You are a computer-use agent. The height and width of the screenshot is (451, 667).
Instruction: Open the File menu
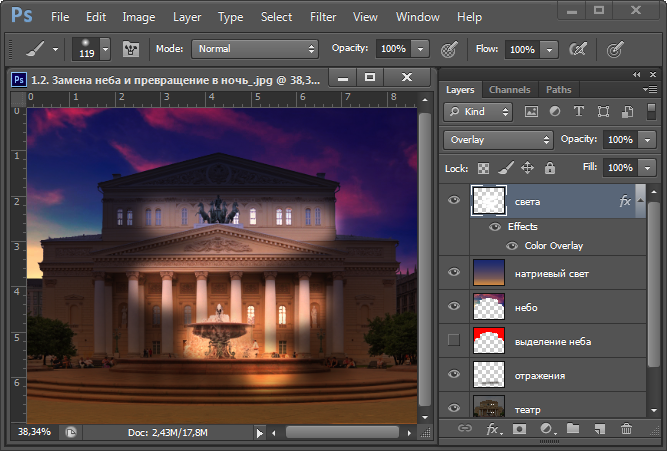60,17
